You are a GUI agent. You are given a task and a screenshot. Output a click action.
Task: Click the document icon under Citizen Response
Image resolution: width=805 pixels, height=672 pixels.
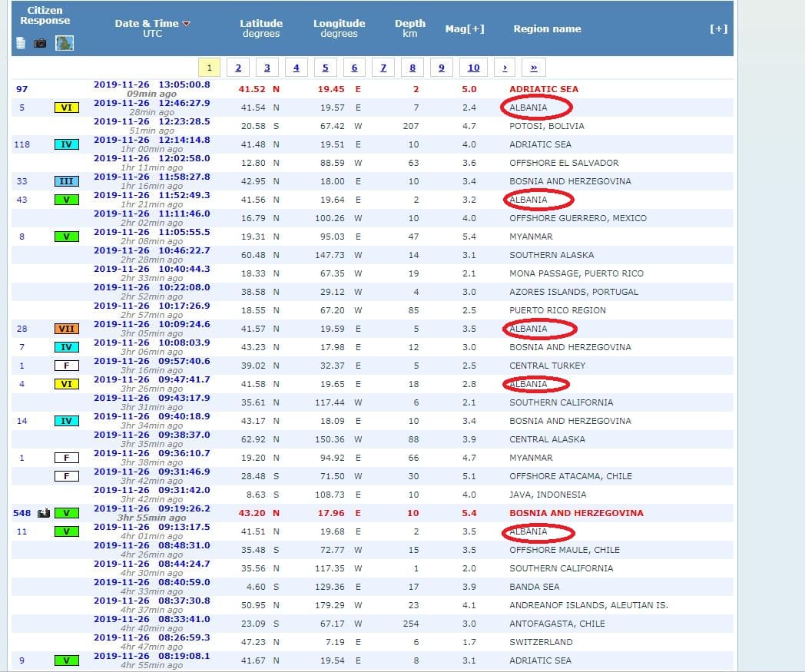point(21,43)
